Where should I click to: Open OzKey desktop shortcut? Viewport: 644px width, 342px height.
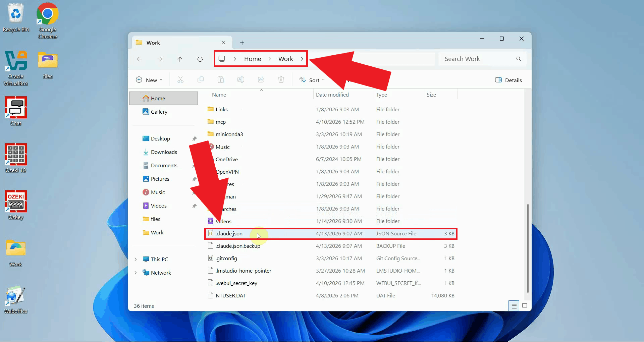point(16,205)
